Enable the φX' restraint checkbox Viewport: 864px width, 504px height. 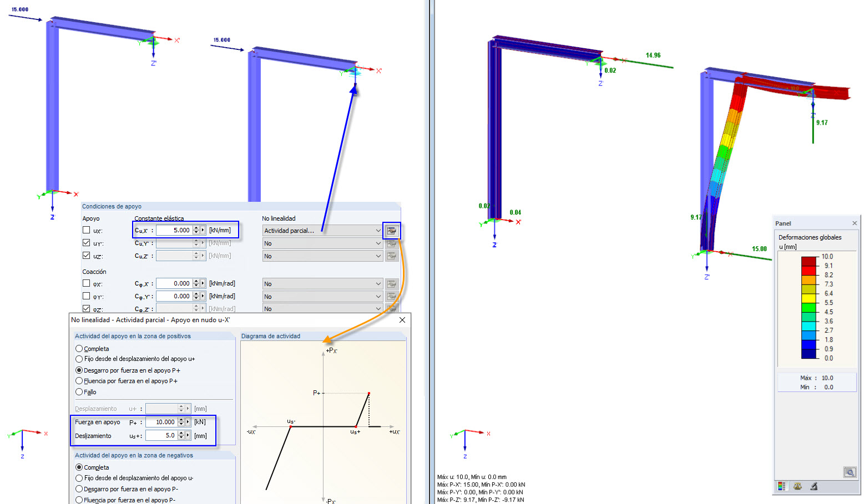click(86, 283)
